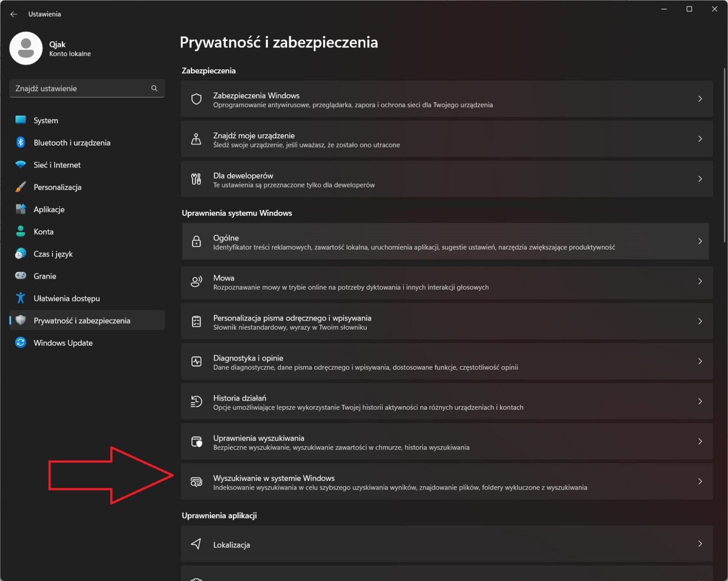728x581 pixels.
Task: Click the vertical scrollbar on the right
Action: click(724, 155)
